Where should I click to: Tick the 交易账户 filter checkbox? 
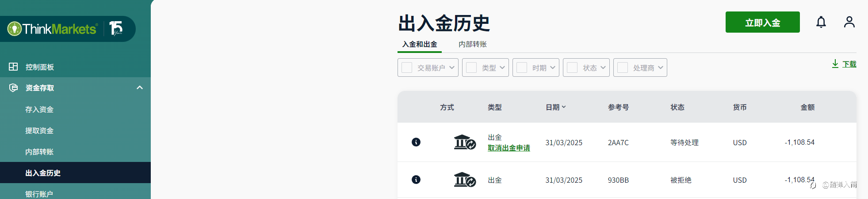pyautogui.click(x=407, y=68)
